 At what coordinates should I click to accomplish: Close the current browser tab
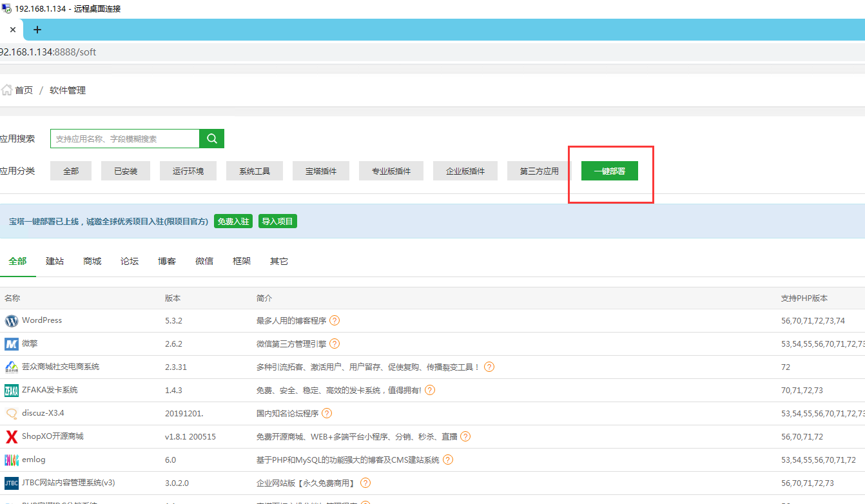(x=12, y=30)
